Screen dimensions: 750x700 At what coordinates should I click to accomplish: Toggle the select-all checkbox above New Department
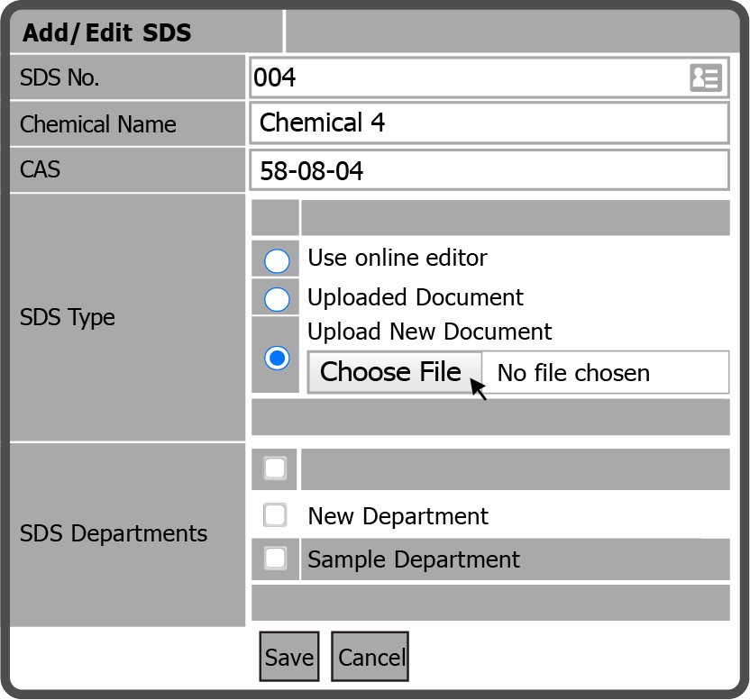click(x=275, y=468)
